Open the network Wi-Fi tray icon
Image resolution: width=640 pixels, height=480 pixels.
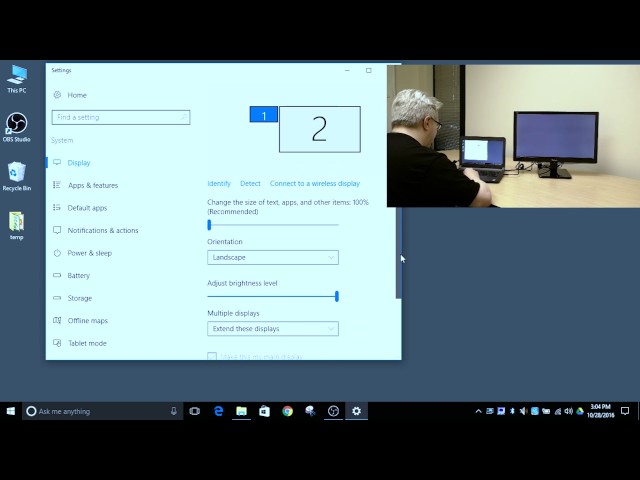pos(558,411)
